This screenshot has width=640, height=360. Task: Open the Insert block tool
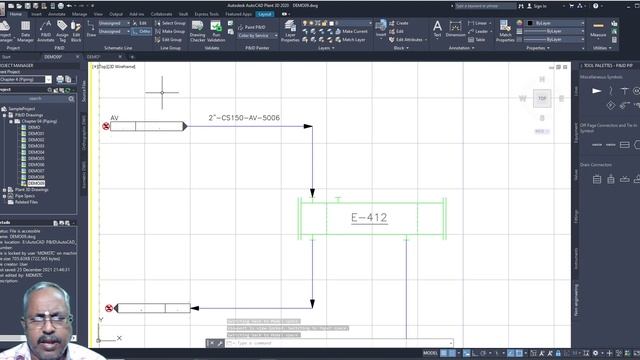click(381, 29)
